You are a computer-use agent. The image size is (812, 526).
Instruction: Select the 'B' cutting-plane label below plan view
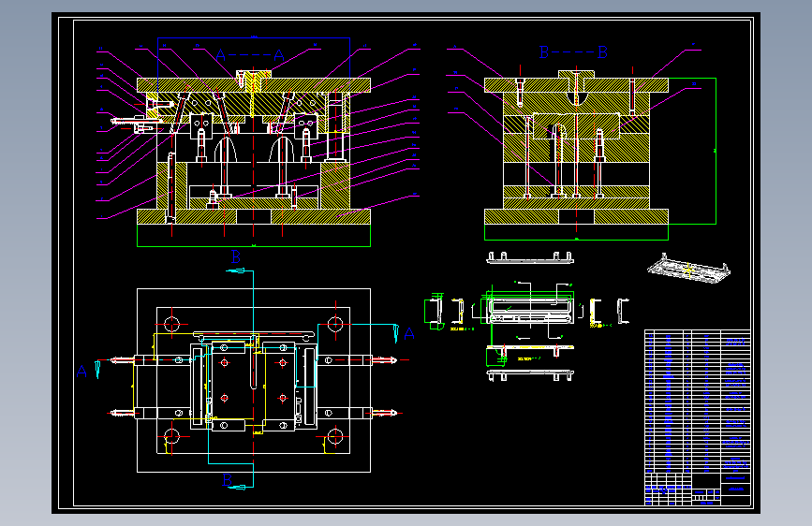(x=228, y=480)
